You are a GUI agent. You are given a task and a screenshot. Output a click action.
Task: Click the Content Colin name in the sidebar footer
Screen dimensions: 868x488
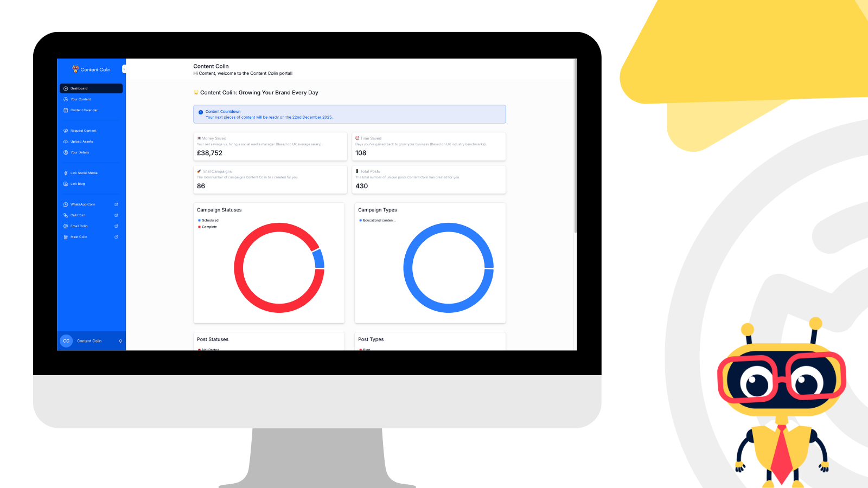coord(89,341)
